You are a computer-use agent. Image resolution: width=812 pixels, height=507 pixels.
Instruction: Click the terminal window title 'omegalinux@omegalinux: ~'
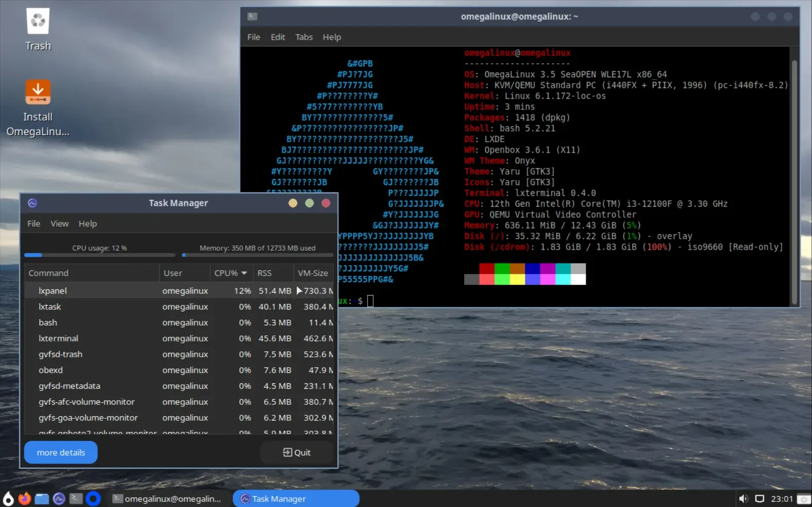click(x=519, y=17)
